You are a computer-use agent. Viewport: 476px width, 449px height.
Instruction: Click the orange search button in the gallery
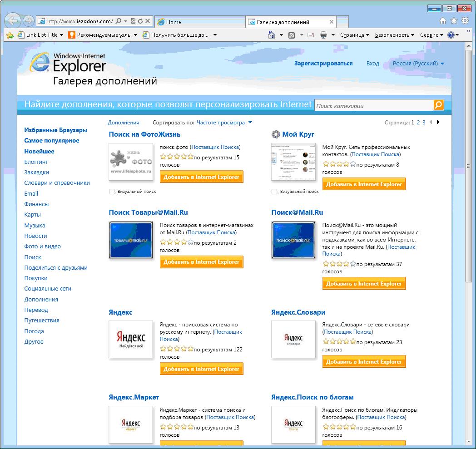click(439, 105)
